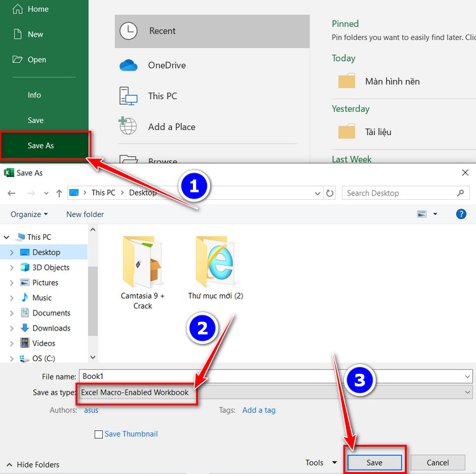Viewport: 476px width, 474px height.
Task: Expand the Pictures tree node
Action: 11,283
